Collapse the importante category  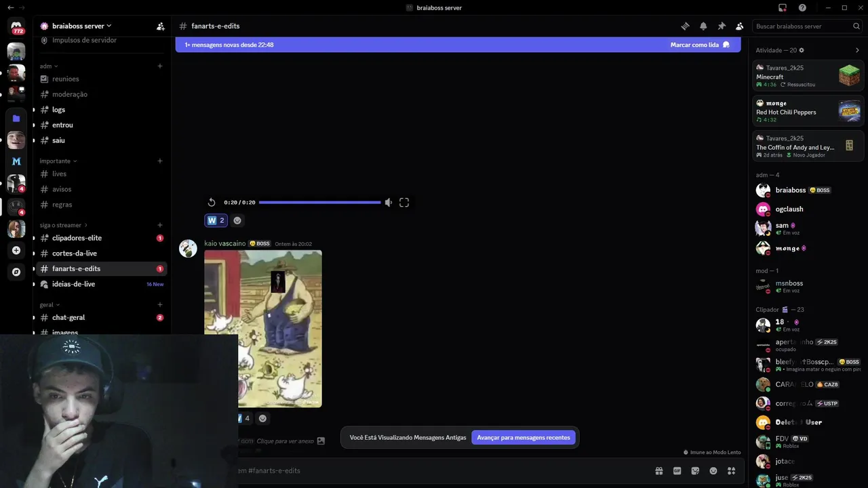tap(58, 161)
